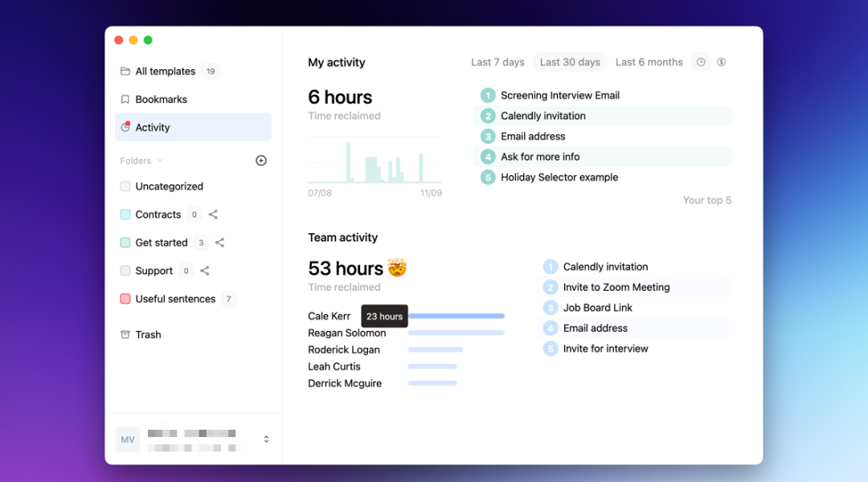The height and width of the screenshot is (482, 868).
Task: Click the share icon beside Support
Action: [204, 271]
